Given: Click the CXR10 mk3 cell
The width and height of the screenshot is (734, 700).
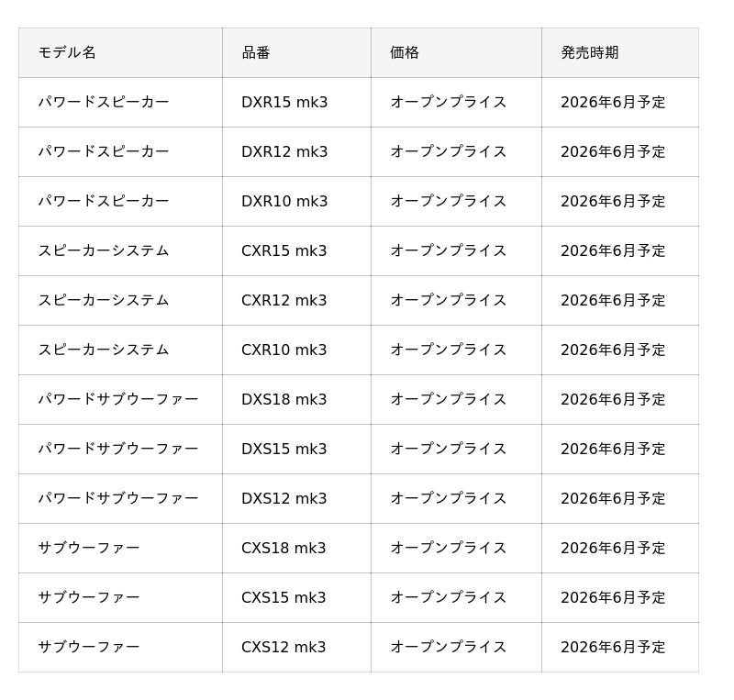Looking at the screenshot, I should coord(284,350).
